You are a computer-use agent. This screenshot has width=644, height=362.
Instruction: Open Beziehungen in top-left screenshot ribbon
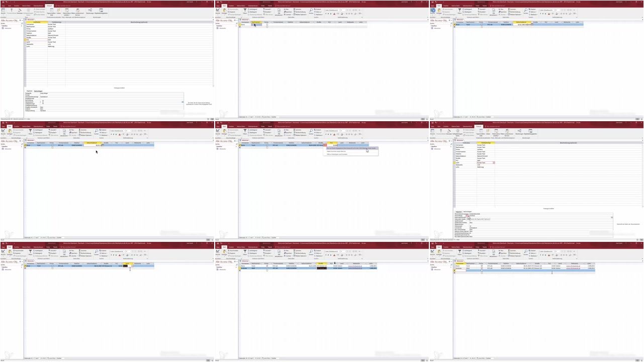tap(89, 12)
